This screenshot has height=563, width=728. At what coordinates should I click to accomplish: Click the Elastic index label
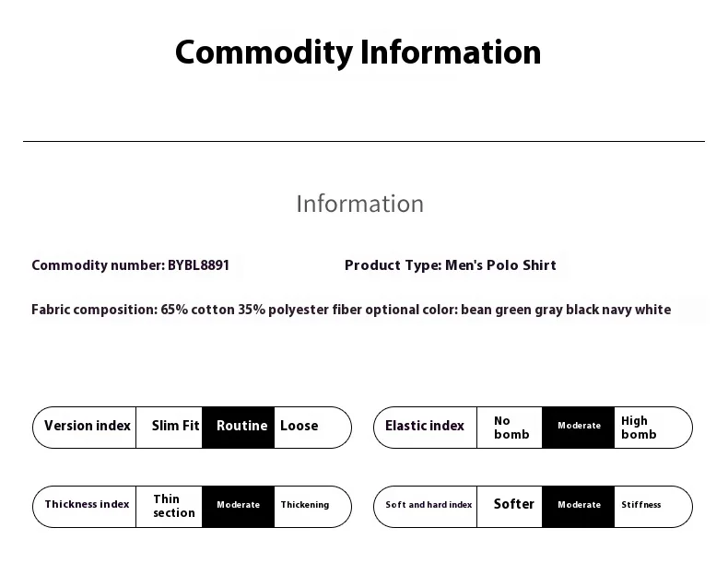tap(425, 427)
